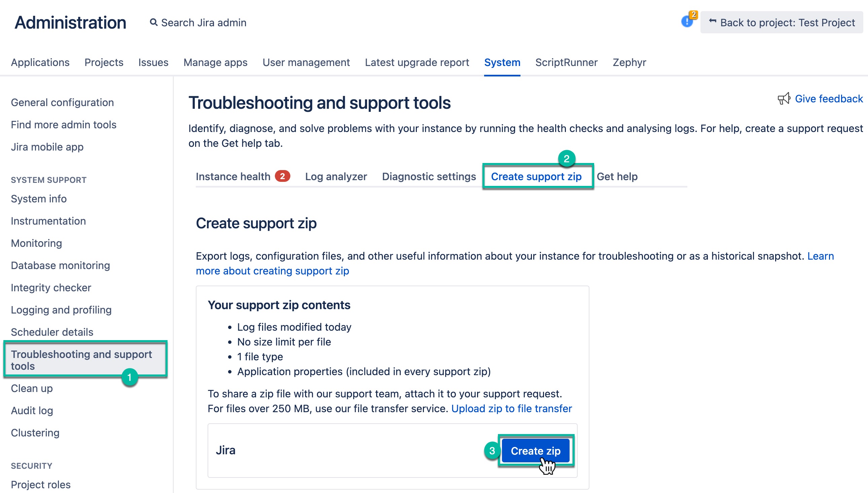Open the blue notification alert icon
The width and height of the screenshot is (868, 493).
(x=687, y=22)
